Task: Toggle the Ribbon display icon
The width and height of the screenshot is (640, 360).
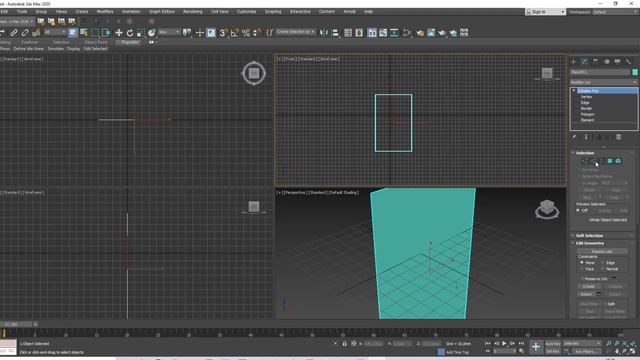Action: pyautogui.click(x=372, y=33)
